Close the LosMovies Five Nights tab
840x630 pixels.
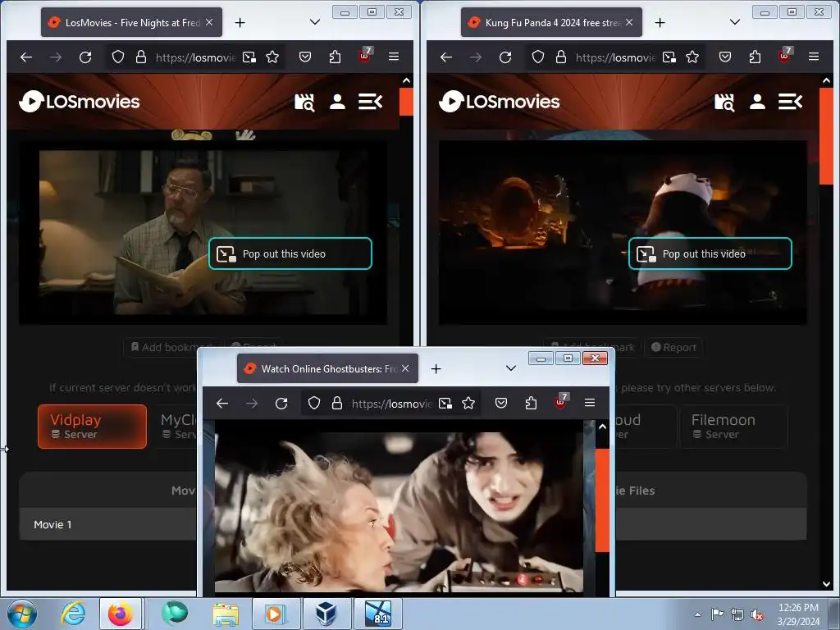(x=209, y=22)
